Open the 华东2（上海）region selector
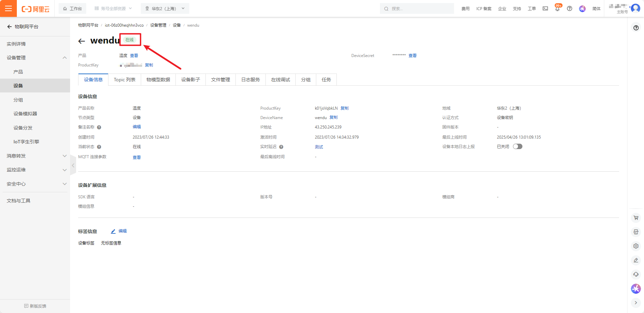The height and width of the screenshot is (313, 644). coord(165,8)
